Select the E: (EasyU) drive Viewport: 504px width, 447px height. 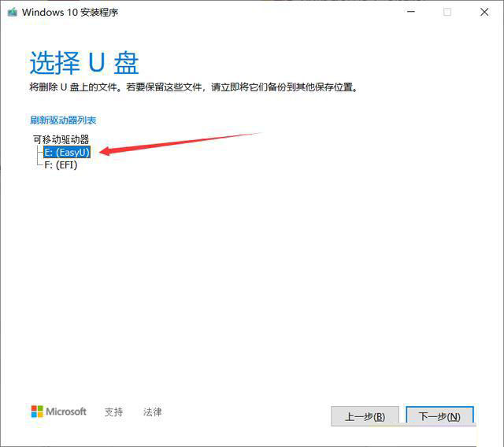(x=67, y=152)
